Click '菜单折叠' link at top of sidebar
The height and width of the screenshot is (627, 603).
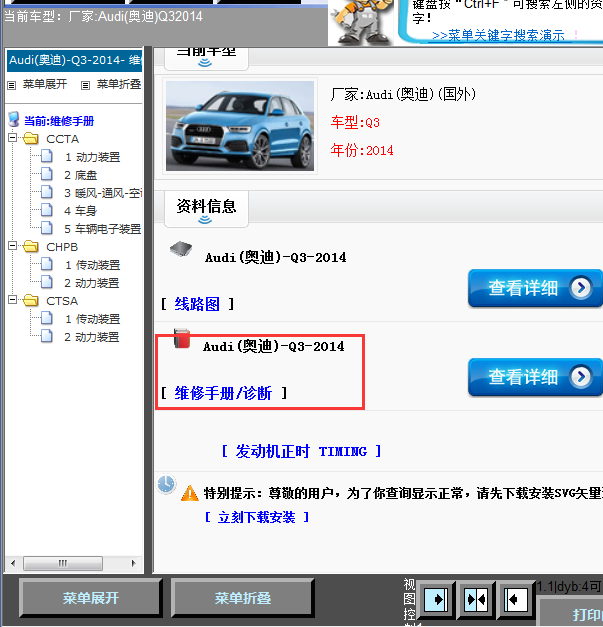click(x=119, y=84)
